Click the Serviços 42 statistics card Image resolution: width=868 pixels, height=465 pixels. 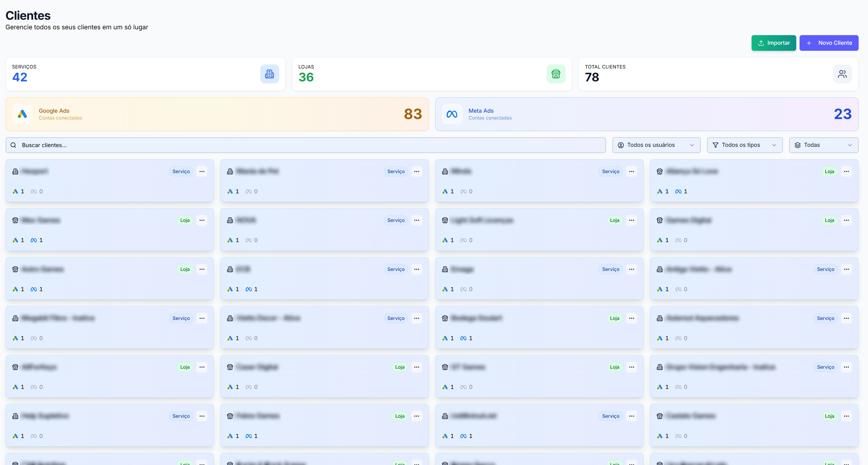[x=135, y=74]
